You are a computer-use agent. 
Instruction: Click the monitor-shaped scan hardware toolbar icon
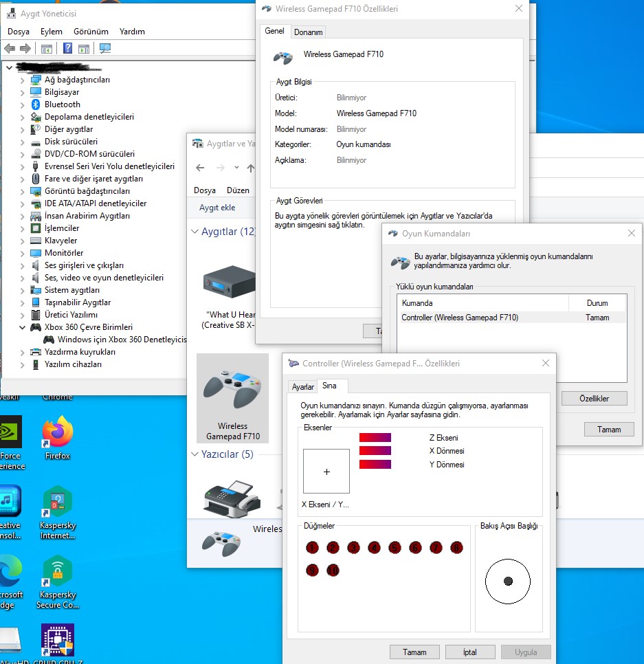point(105,48)
